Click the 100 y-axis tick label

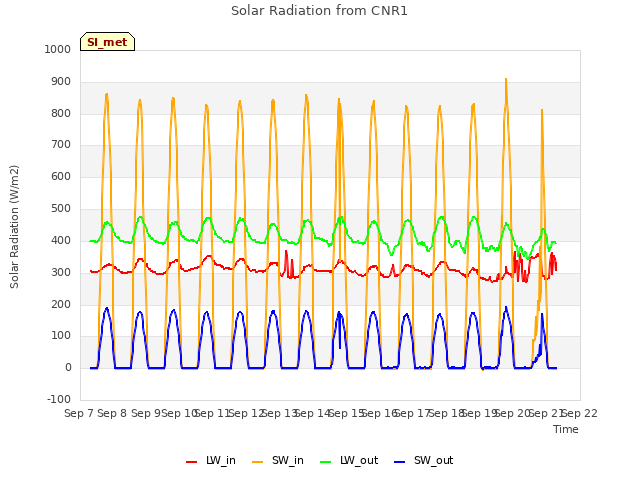pyautogui.click(x=61, y=336)
